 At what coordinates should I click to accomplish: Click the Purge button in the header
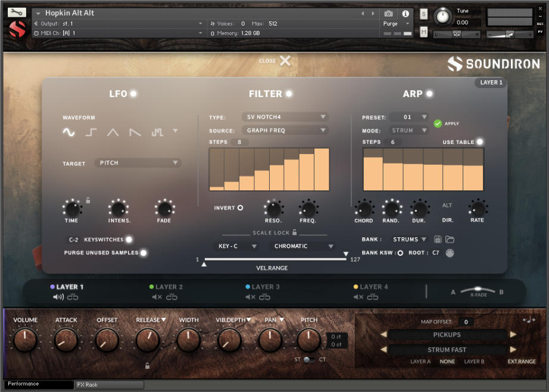tap(391, 24)
